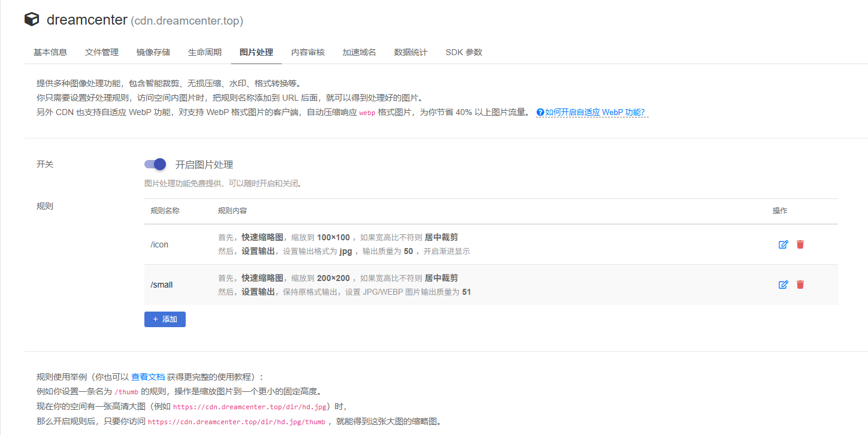The height and width of the screenshot is (435, 868).
Task: Edit the /small rule
Action: coord(783,285)
